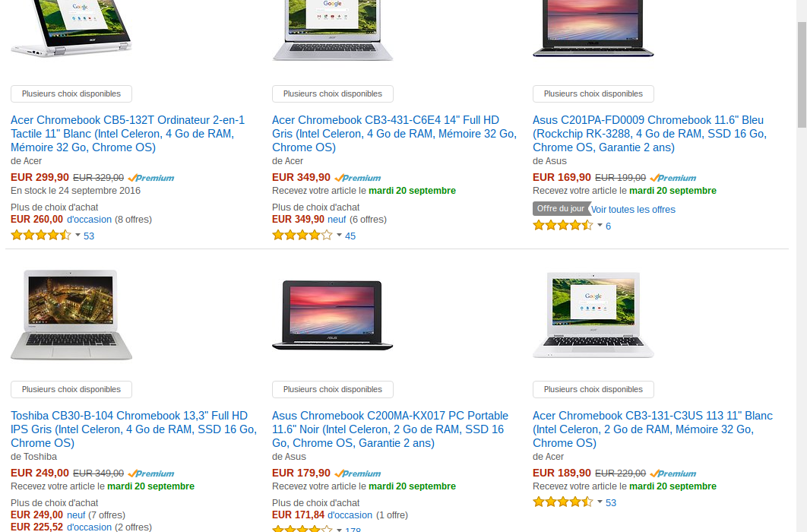807x532 pixels.
Task: Click the star rating of Acer CB5-132T
Action: [x=41, y=236]
